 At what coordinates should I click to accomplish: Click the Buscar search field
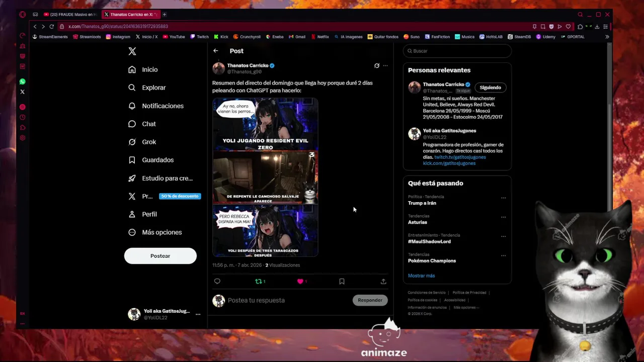point(457,51)
